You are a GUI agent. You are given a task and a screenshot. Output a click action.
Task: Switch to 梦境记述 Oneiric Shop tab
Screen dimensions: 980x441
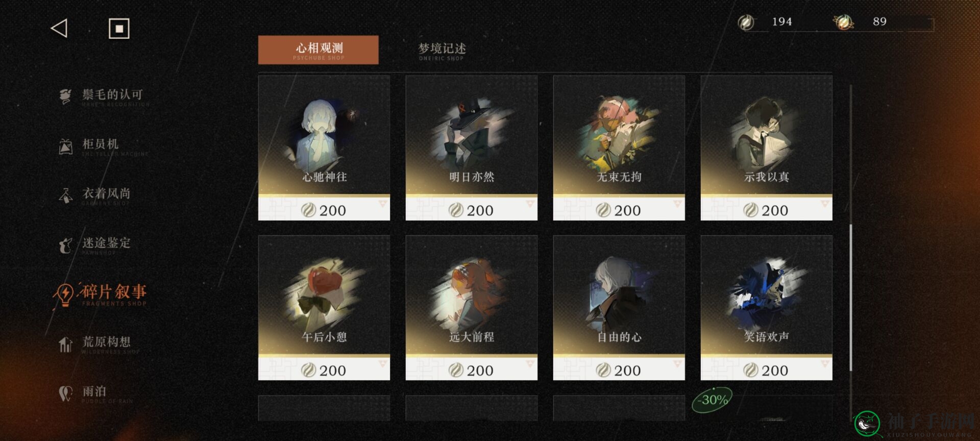pyautogui.click(x=442, y=51)
